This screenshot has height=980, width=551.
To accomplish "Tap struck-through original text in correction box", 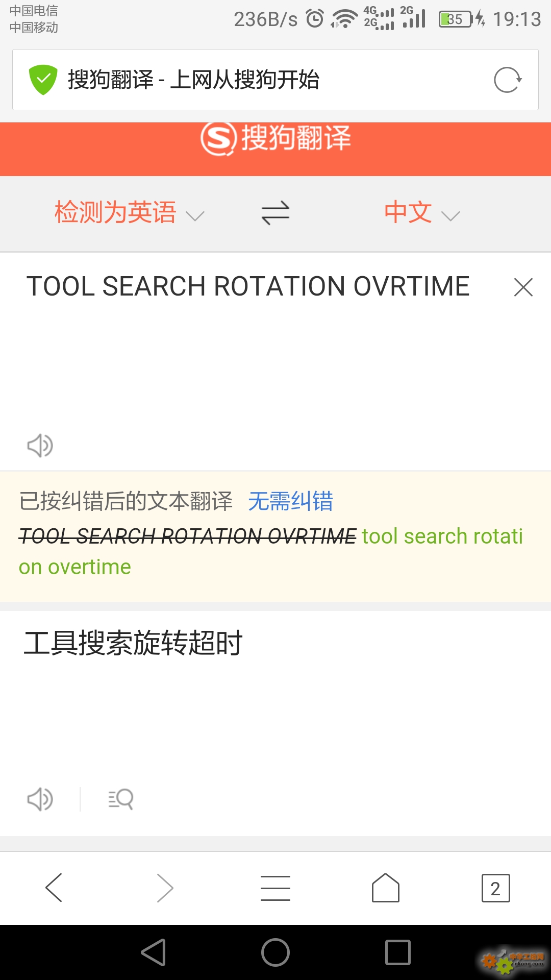I will (187, 536).
